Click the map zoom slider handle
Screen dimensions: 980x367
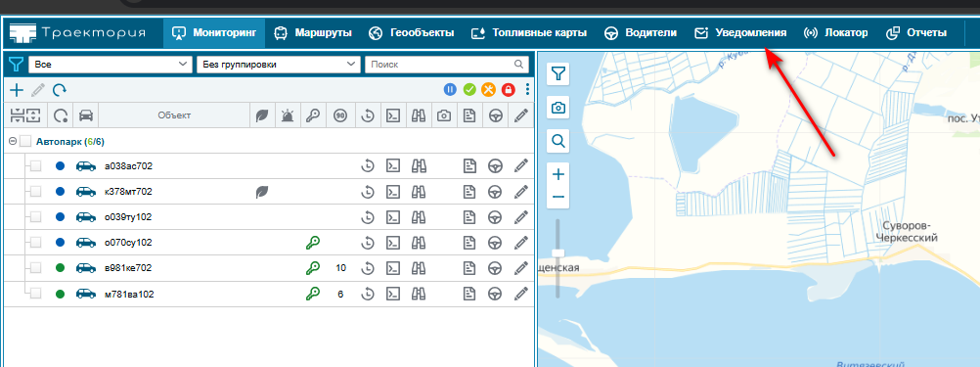[558, 252]
